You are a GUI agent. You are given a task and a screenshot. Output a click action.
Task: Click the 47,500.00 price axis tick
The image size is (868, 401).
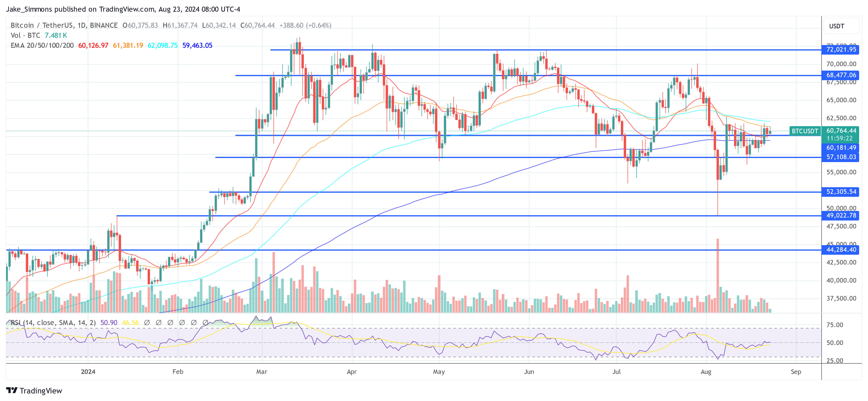coord(841,226)
